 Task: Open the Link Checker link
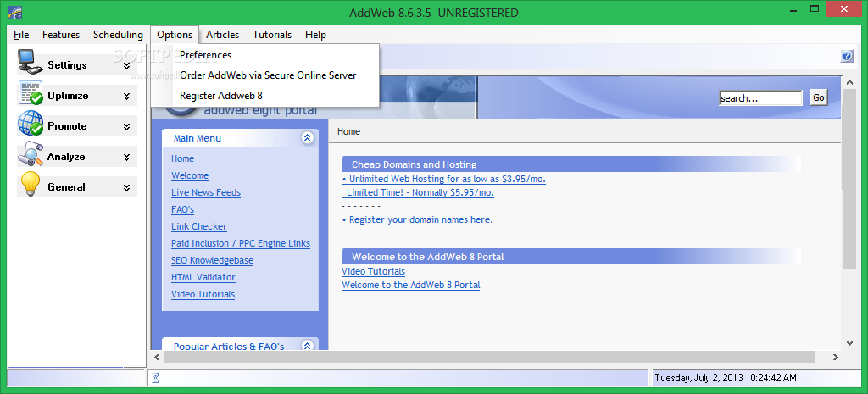click(x=198, y=226)
